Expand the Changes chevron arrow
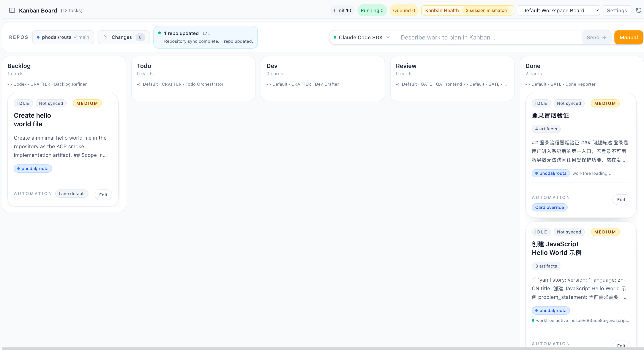 click(x=105, y=37)
